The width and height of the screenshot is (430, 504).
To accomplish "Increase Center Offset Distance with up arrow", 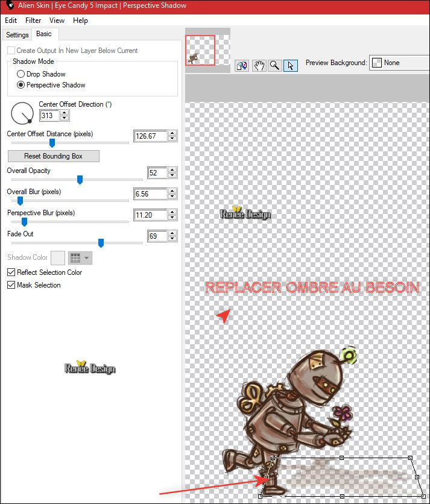I will (x=172, y=133).
